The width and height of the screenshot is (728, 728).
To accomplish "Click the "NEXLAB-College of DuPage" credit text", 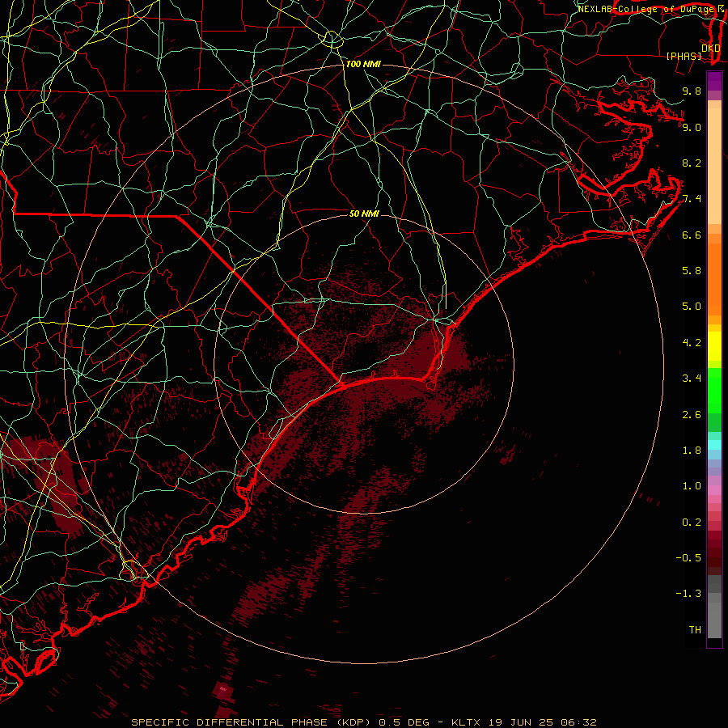I will [646, 9].
